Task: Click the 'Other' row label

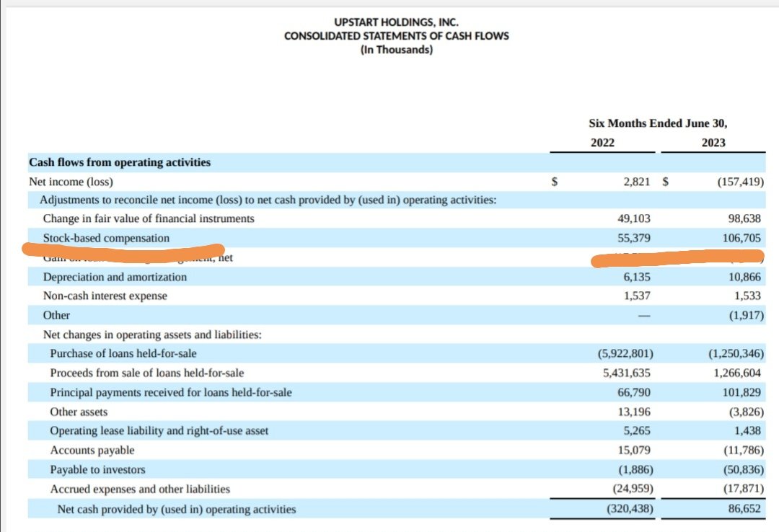Action: [x=56, y=316]
